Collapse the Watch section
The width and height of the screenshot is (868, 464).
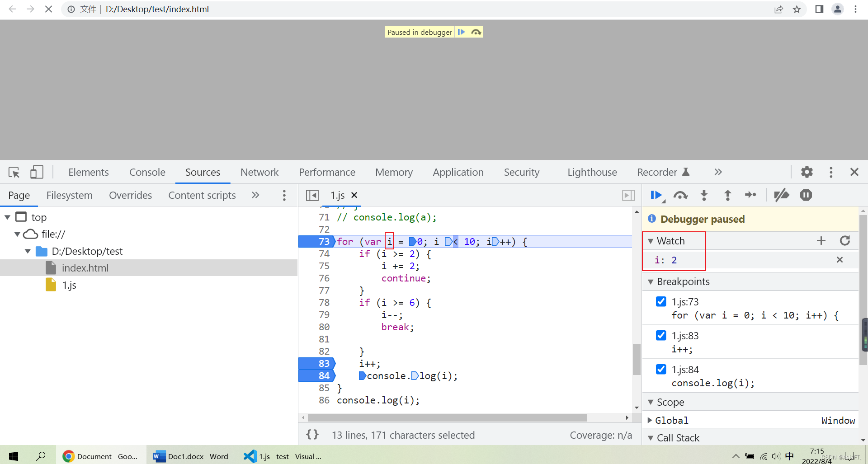tap(651, 241)
